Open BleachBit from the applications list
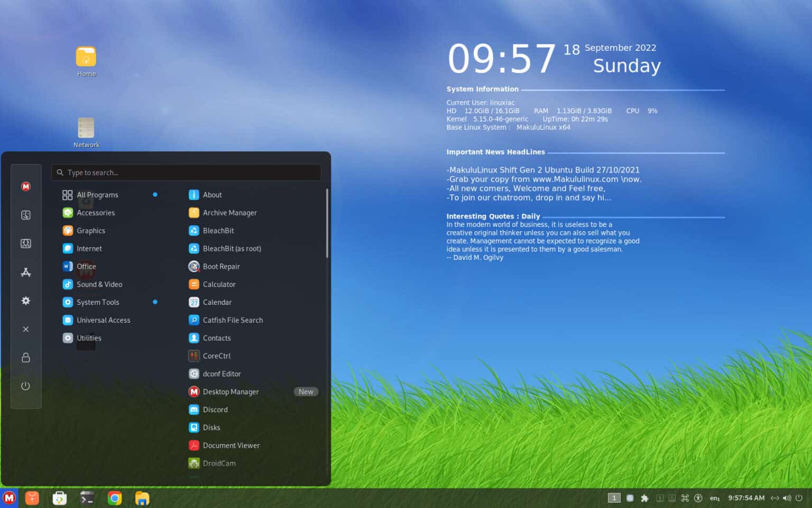812x508 pixels. tap(218, 230)
